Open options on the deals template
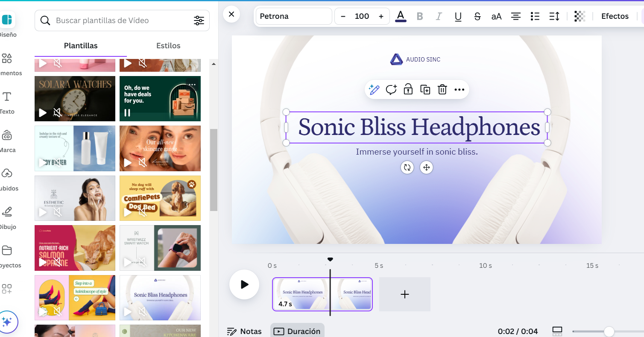This screenshot has width=644, height=337. (193, 84)
